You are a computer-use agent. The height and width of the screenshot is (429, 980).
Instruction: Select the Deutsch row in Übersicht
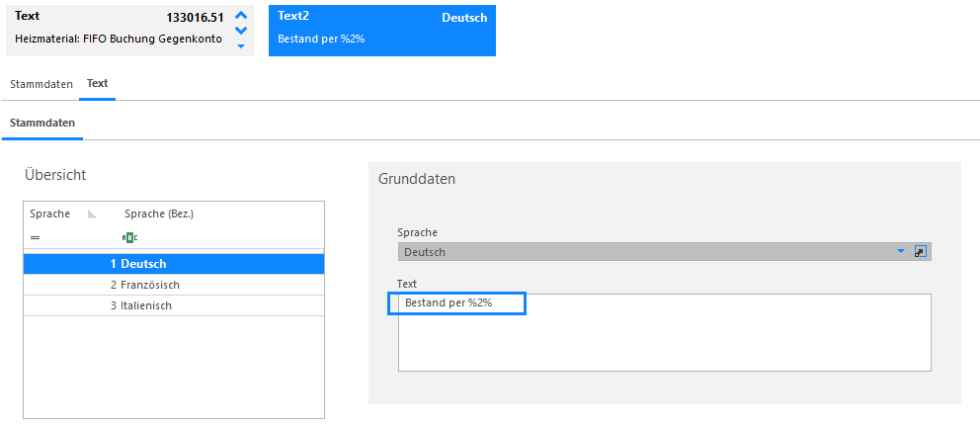(174, 264)
